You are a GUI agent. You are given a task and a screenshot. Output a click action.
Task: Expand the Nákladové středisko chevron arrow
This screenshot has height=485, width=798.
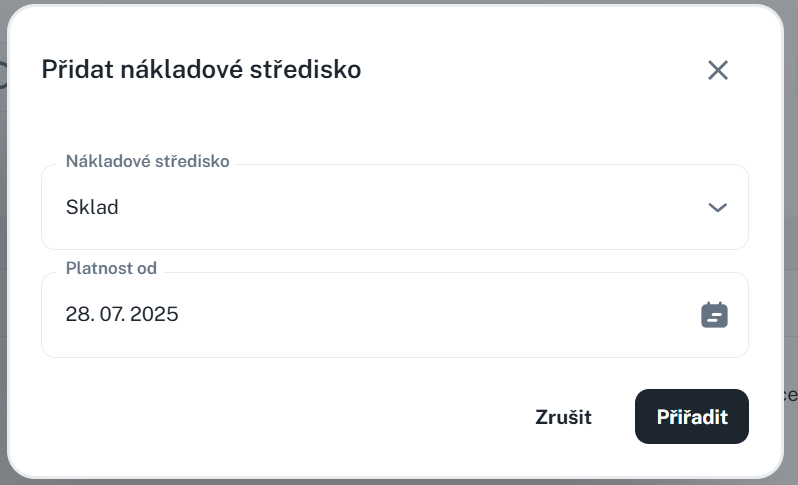point(716,208)
